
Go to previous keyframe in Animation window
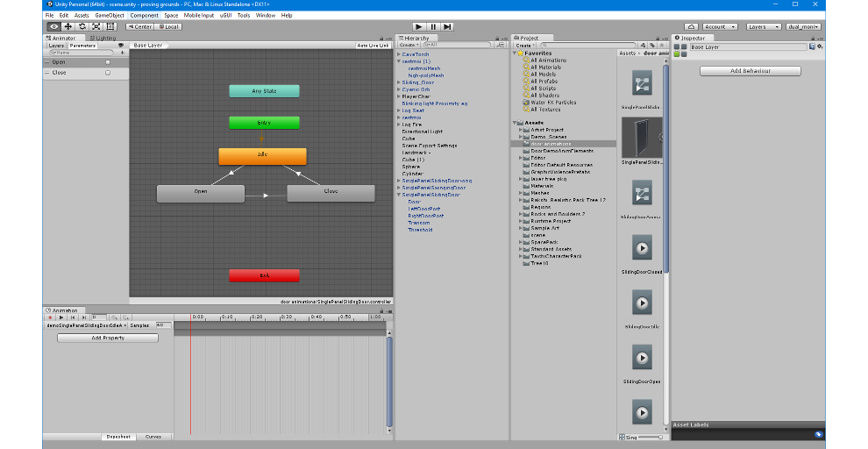tap(73, 317)
